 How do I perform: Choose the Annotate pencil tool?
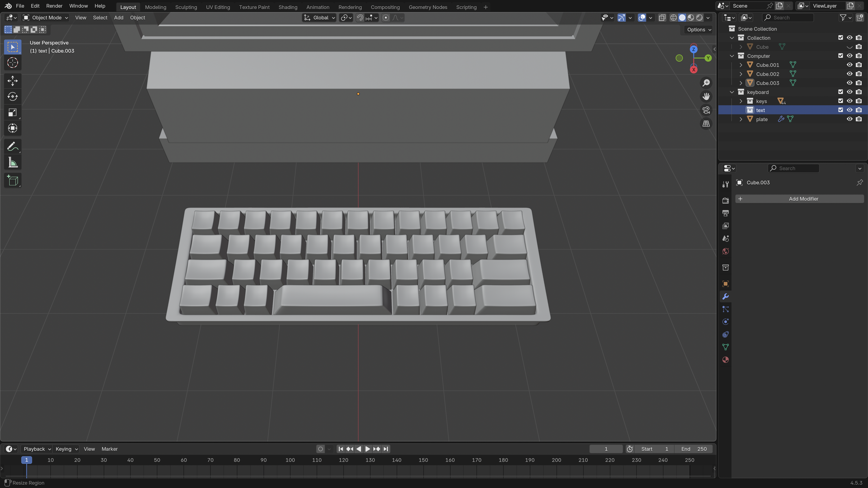[12, 146]
